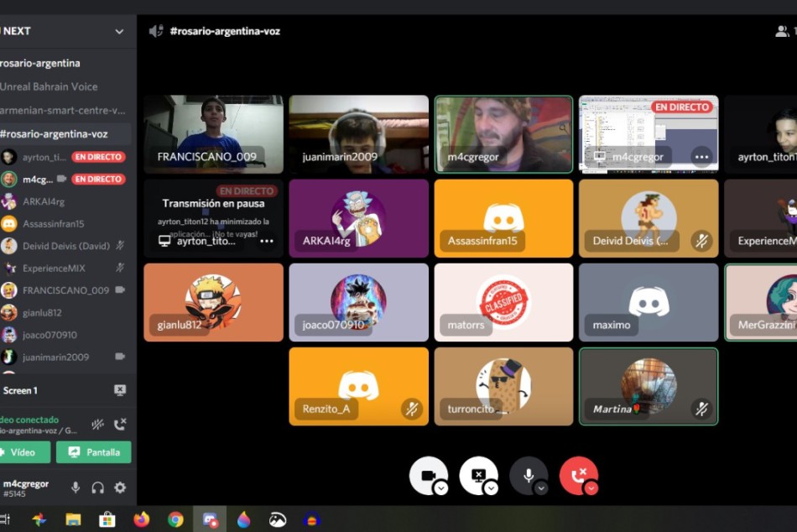Click the green Pantalla button
Viewport: 797px width, 532px height.
94,452
